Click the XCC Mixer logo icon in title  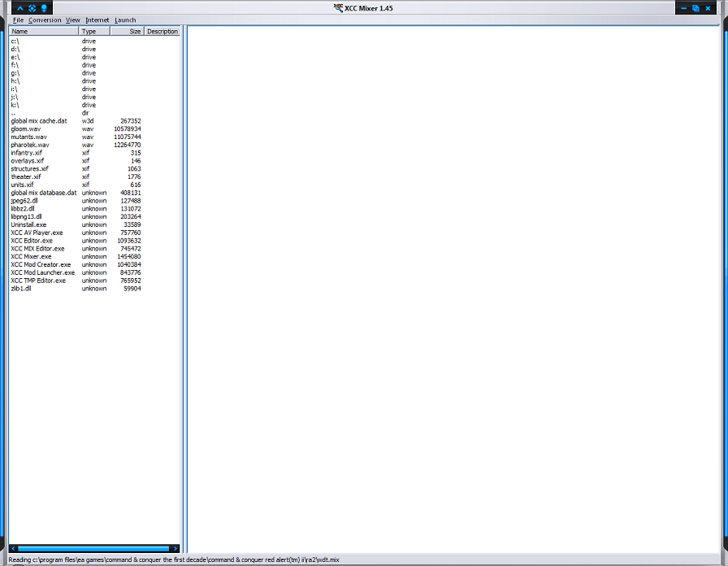(337, 8)
